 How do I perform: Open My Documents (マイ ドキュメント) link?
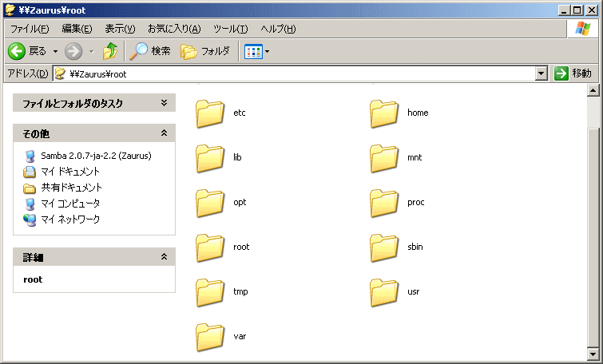click(70, 172)
